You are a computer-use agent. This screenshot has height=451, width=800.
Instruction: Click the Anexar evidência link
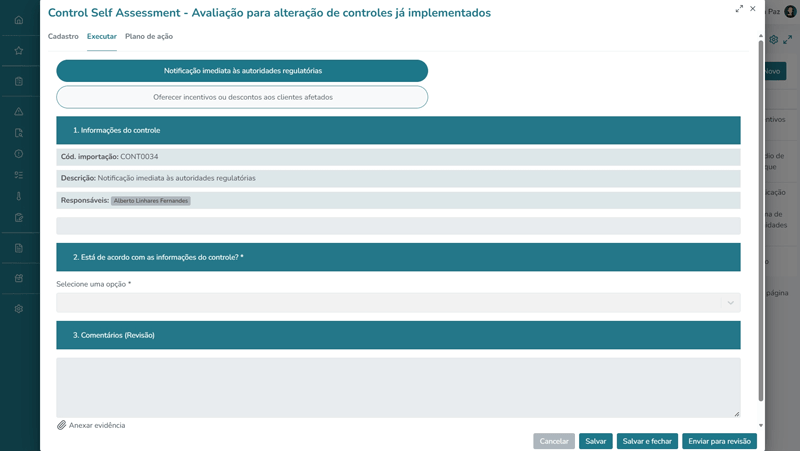click(x=97, y=425)
